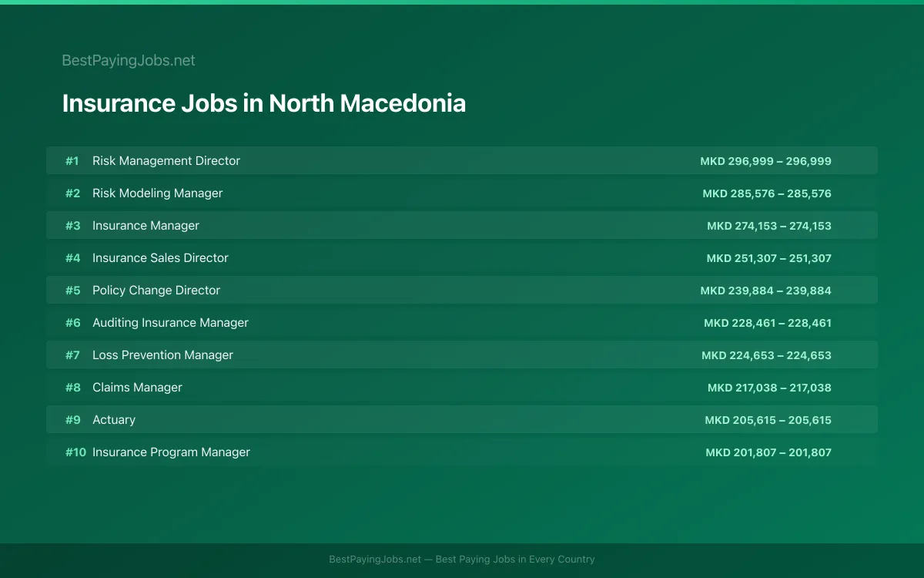
Task: Click salary MKD 205,615 – 205,615
Action: pyautogui.click(x=768, y=420)
